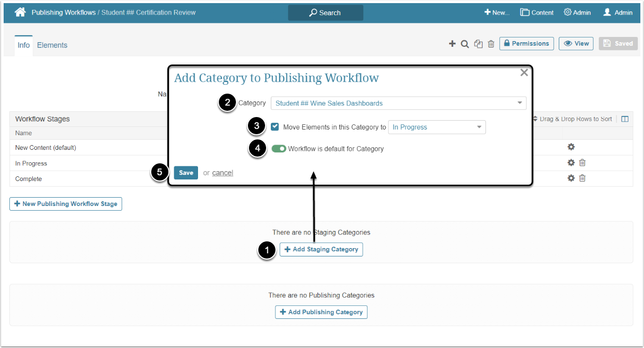Click the column chooser icon in Workflow Stages
This screenshot has height=348, width=644.
625,119
